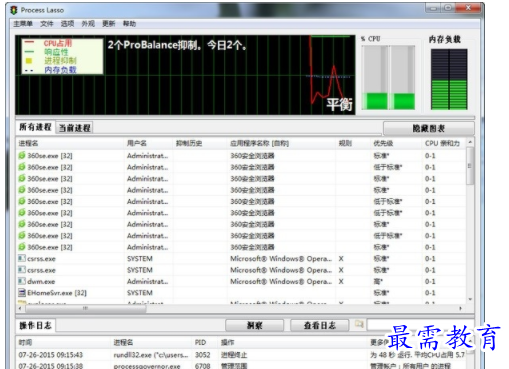Sort log by the 操作 column header

293,342
